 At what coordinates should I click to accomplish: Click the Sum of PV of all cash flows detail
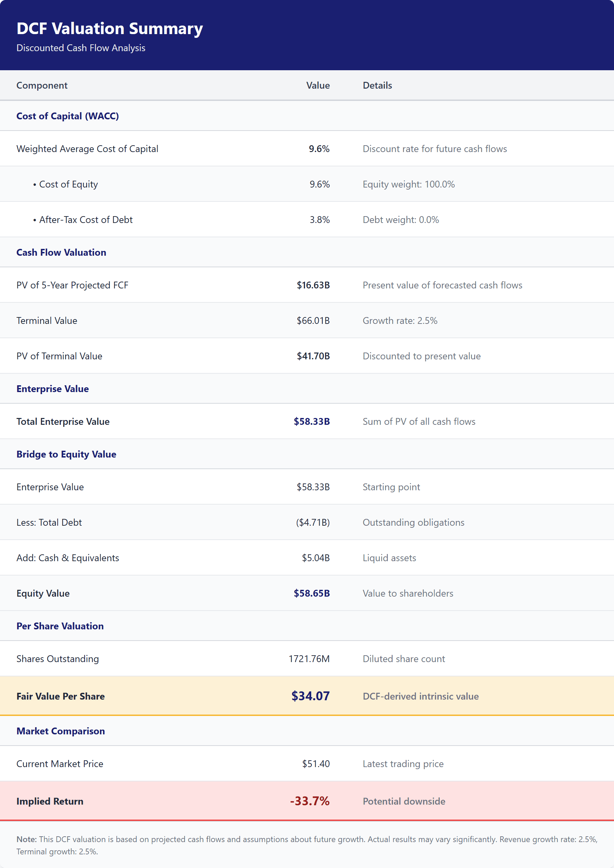click(419, 422)
